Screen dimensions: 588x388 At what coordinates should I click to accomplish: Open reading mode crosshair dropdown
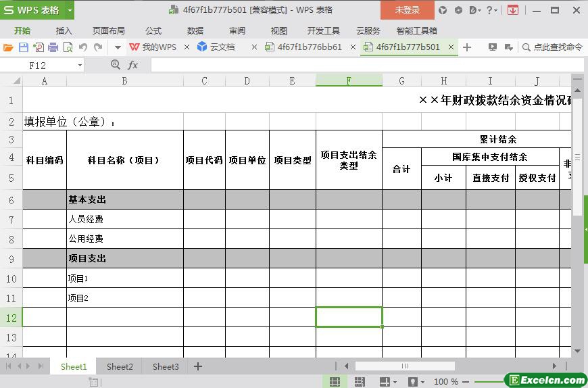(x=388, y=382)
